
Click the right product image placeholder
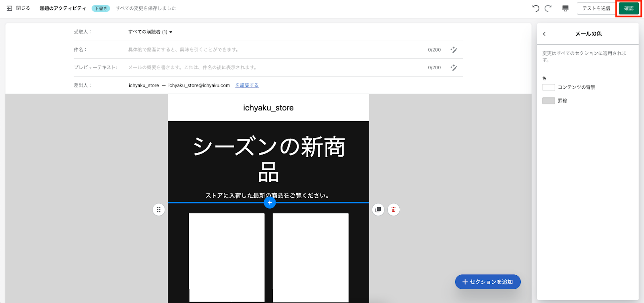point(311,257)
